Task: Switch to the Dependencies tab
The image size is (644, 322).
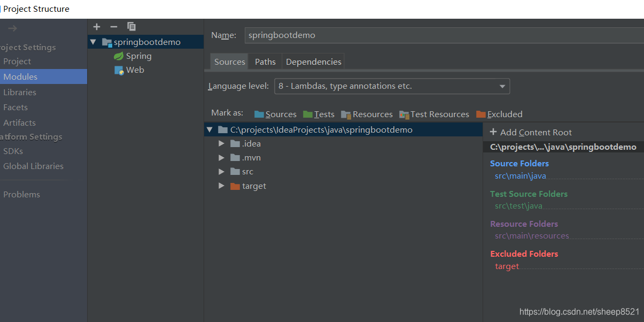Action: point(314,62)
